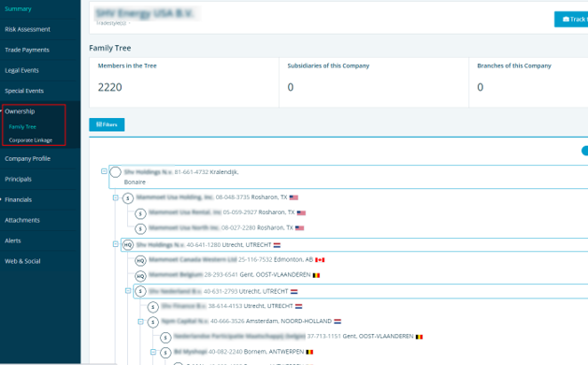Collapse the root node at Kralendijk Bonaire
This screenshot has height=365, width=588.
pyautogui.click(x=104, y=171)
